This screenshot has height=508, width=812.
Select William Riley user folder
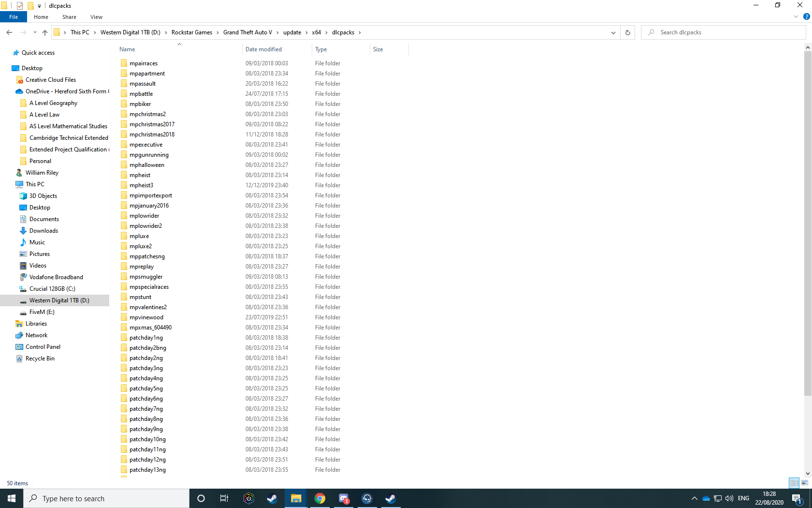(x=42, y=173)
